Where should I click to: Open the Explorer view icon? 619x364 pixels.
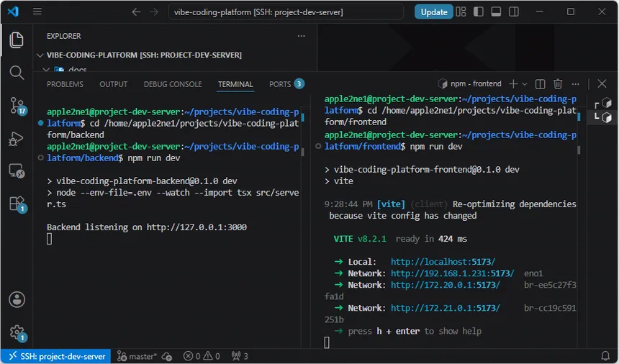[x=17, y=40]
